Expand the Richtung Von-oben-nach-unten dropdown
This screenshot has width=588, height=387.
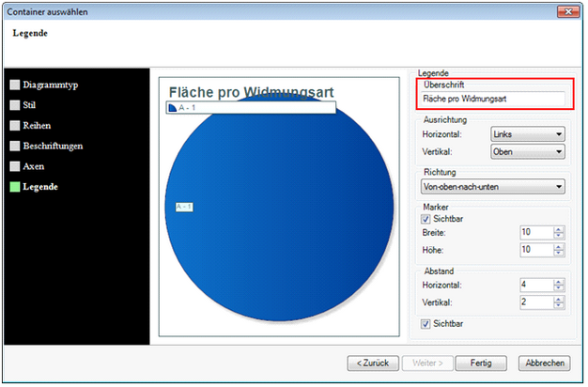tap(491, 187)
